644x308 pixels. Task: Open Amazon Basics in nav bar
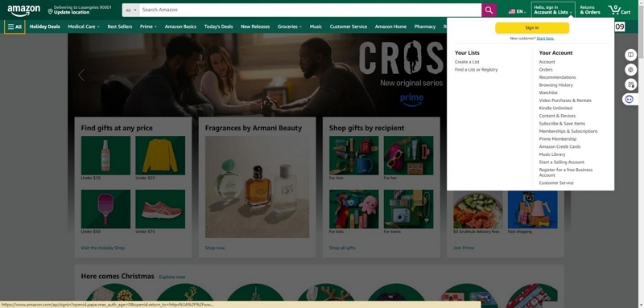click(x=180, y=27)
